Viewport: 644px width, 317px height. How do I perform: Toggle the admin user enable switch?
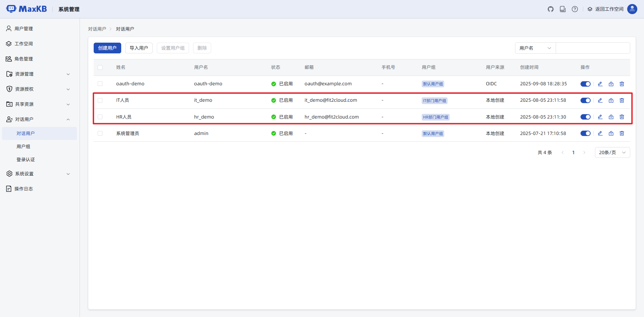[585, 133]
